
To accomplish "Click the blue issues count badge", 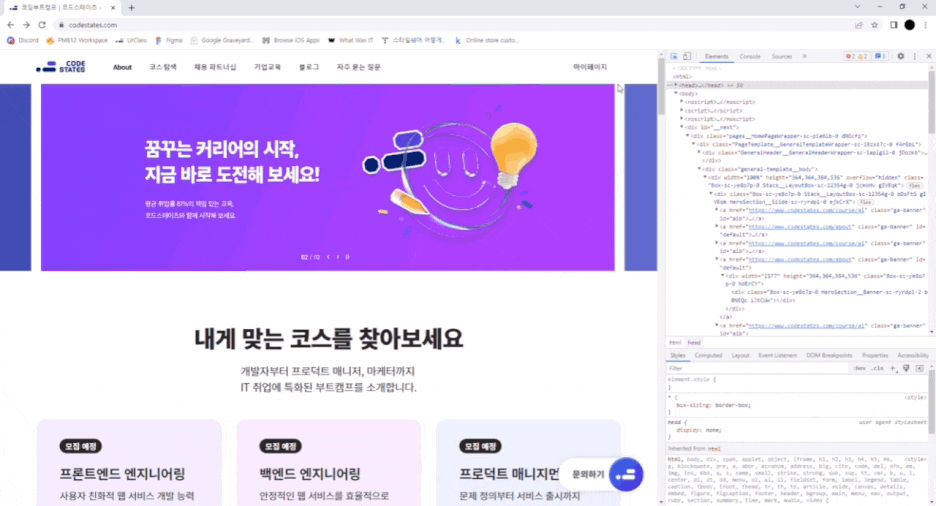I will tap(880, 56).
